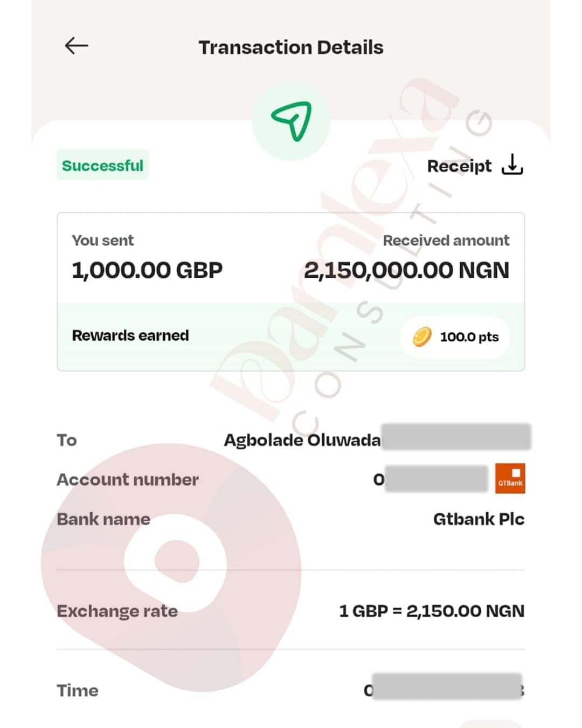Expand the Exchange rate row
This screenshot has width=582, height=728.
pos(291,612)
